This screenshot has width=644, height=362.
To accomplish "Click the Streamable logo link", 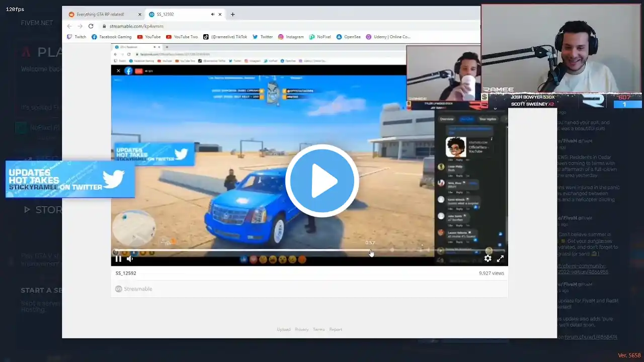I will (134, 289).
